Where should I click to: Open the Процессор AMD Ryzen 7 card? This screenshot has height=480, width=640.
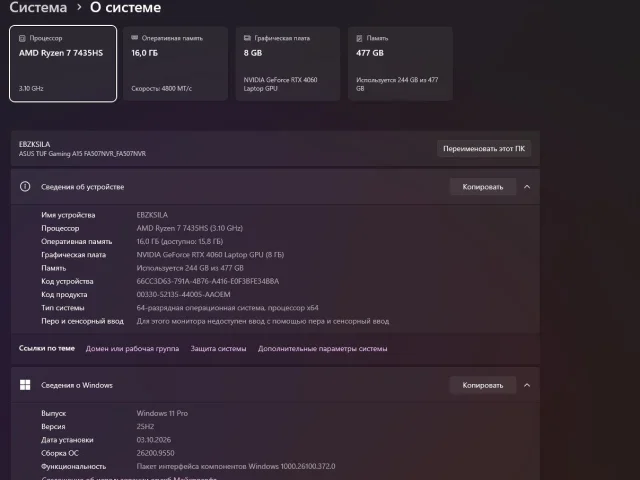coord(63,63)
